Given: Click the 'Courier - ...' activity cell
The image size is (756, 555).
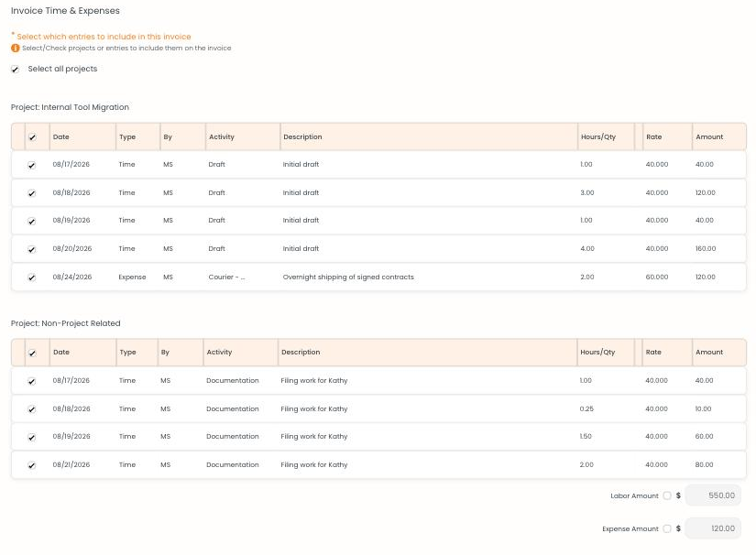Looking at the screenshot, I should pos(226,277).
